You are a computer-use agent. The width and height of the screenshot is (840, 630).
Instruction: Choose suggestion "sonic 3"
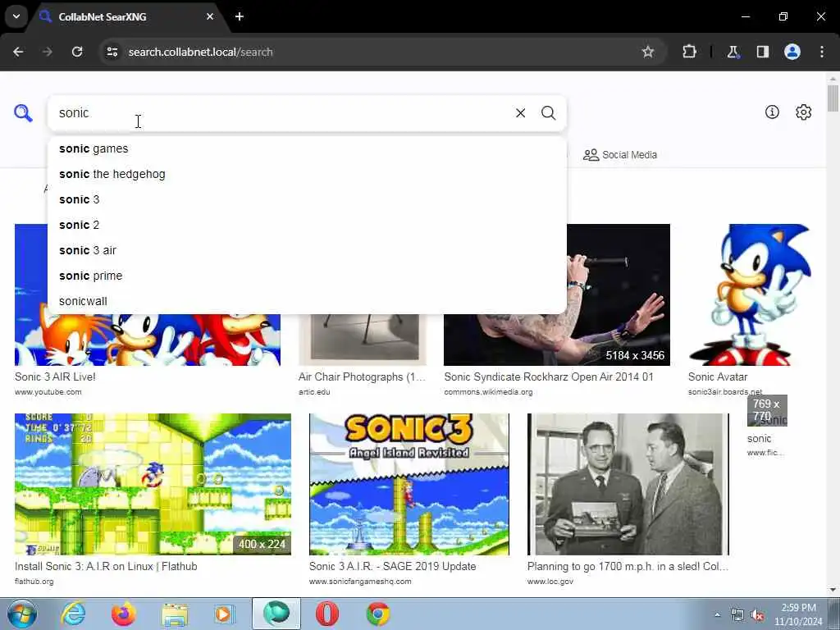307,200
